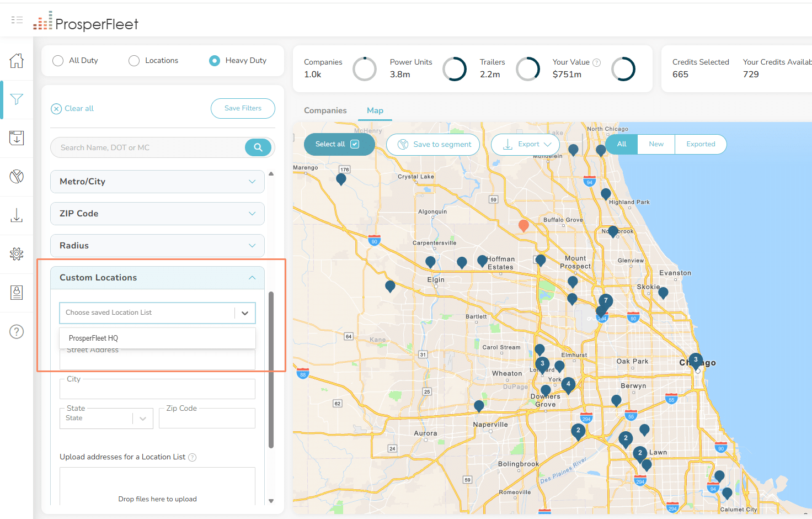Open the help question mark sidebar icon

click(x=17, y=332)
